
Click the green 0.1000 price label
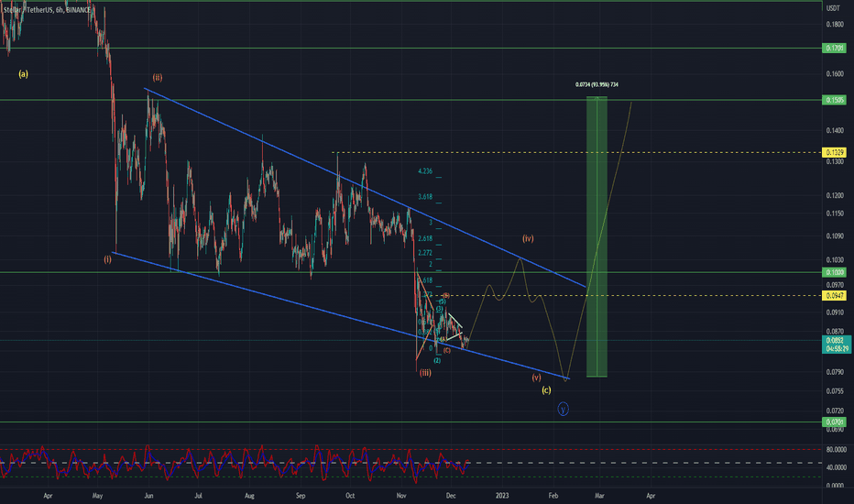(836, 272)
